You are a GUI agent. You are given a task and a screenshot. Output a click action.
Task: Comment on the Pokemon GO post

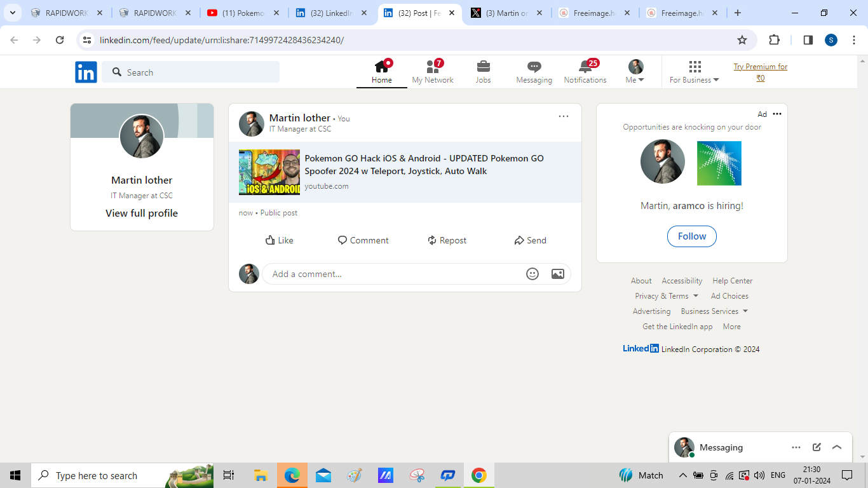coord(363,240)
